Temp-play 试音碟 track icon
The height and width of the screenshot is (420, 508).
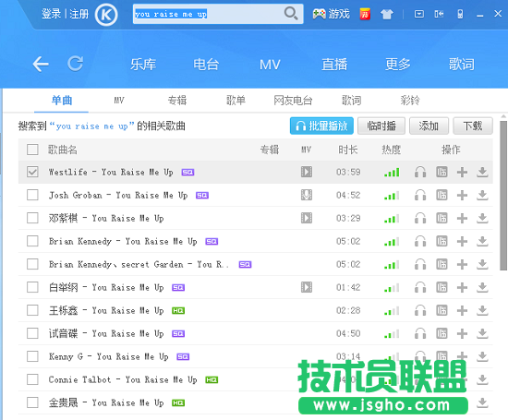441,333
